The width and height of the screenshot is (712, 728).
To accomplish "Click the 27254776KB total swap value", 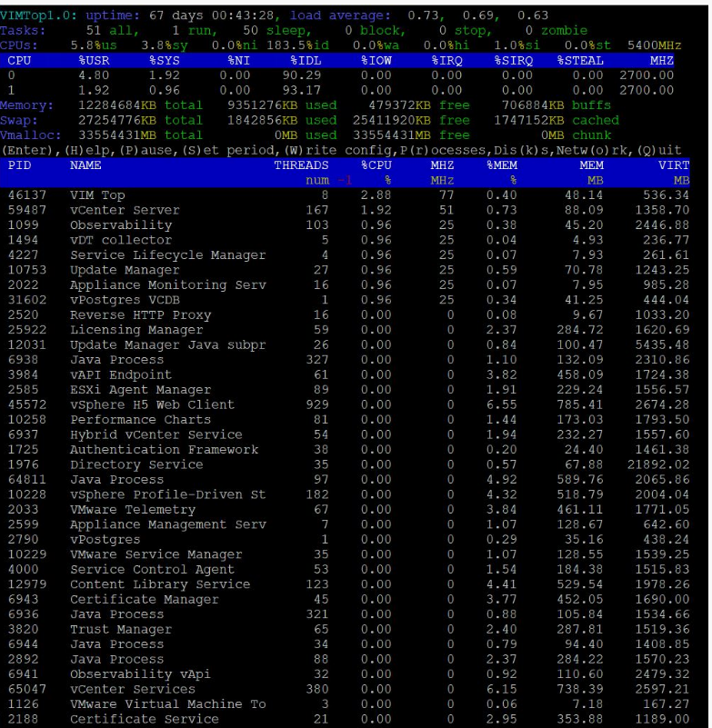I will click(117, 120).
